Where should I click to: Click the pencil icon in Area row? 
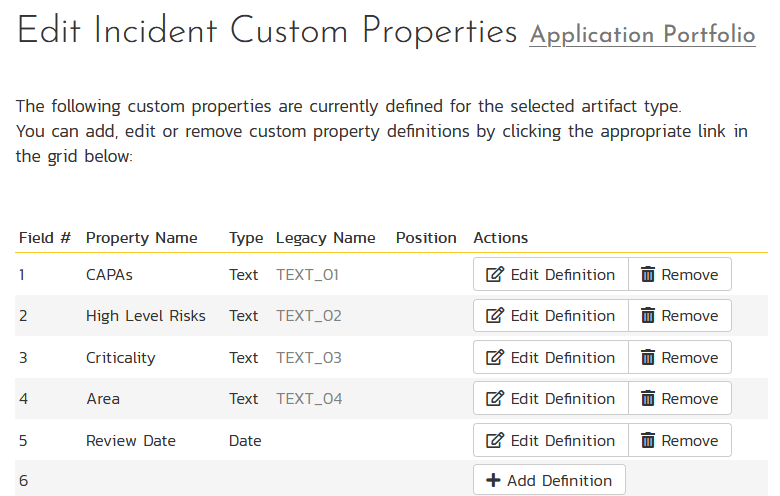tap(494, 399)
